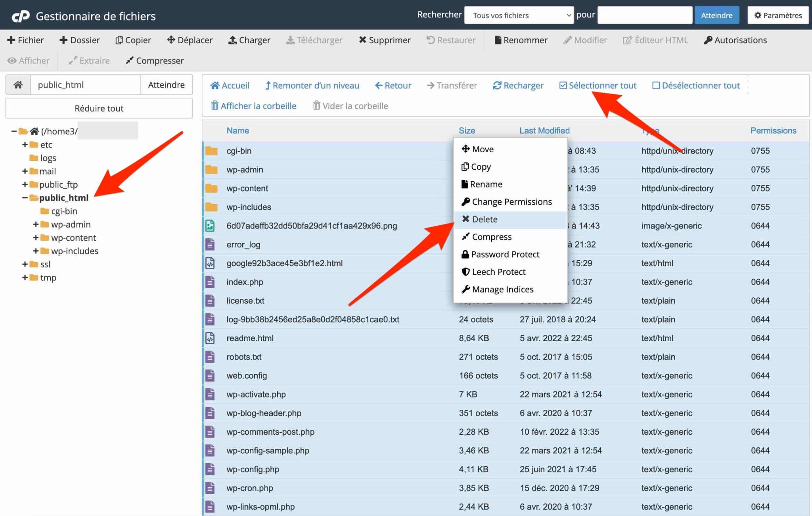Choose Delete from the context menu
The image size is (812, 516).
point(510,219)
